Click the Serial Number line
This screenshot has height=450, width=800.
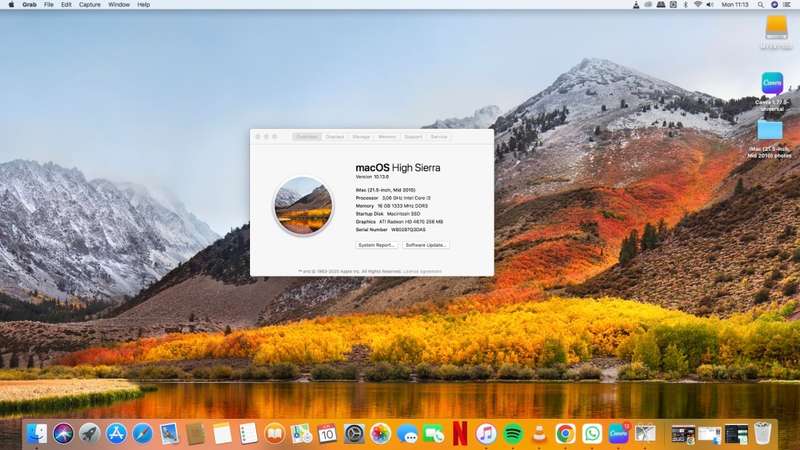click(x=390, y=230)
